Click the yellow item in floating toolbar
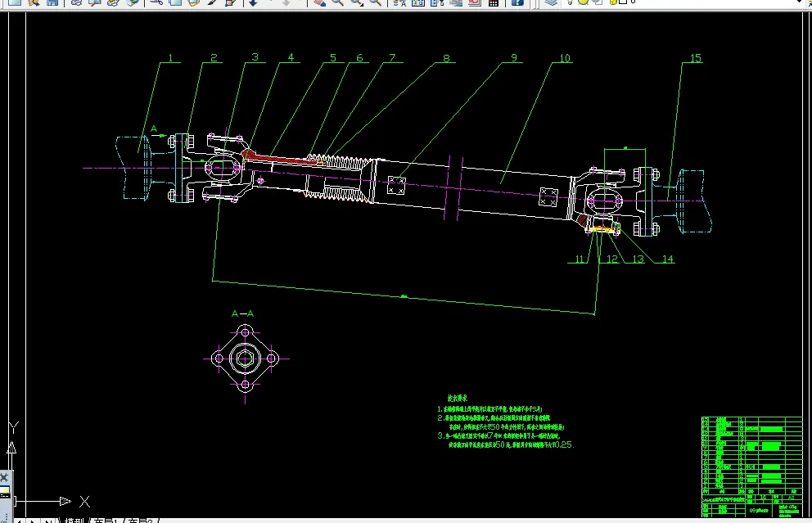 coord(4,491)
